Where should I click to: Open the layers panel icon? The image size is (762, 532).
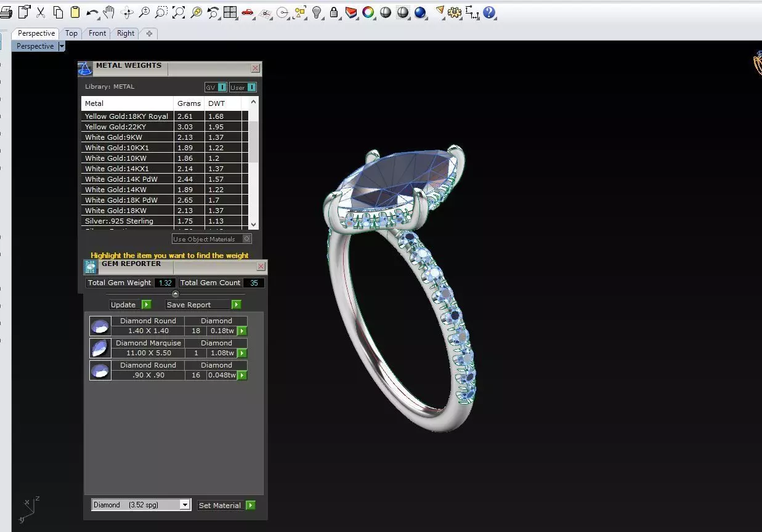[351, 12]
